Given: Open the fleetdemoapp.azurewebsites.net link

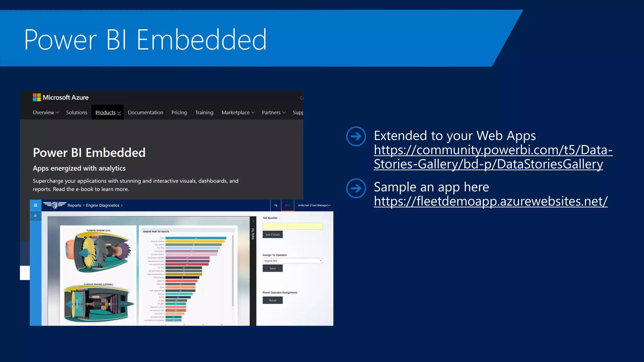Looking at the screenshot, I should click(x=490, y=201).
